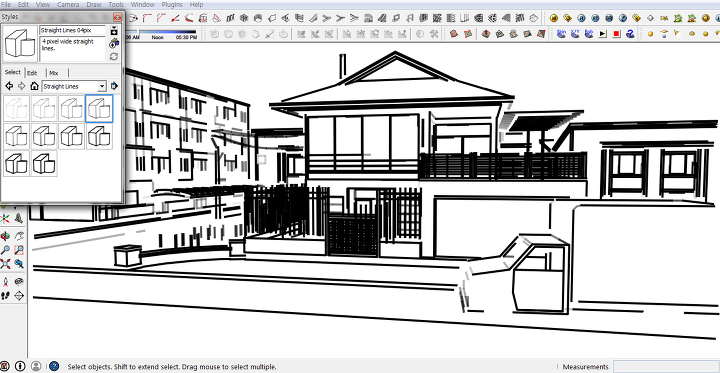
Task: Select the Orbit tool in left toolbar
Action: pyautogui.click(x=6, y=236)
